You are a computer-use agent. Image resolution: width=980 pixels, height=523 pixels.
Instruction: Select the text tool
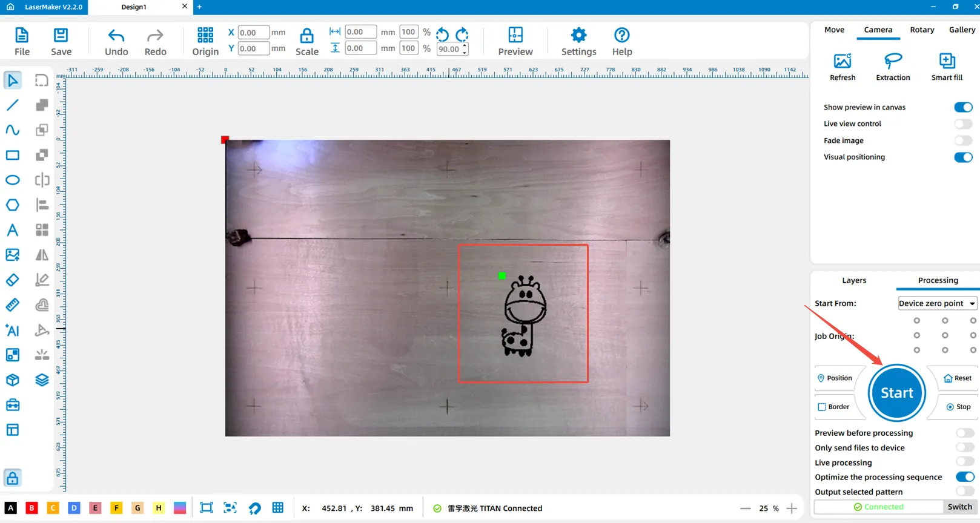(x=13, y=230)
